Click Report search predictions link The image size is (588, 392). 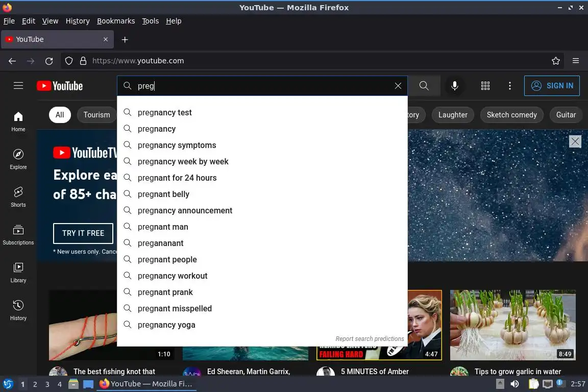coord(370,339)
